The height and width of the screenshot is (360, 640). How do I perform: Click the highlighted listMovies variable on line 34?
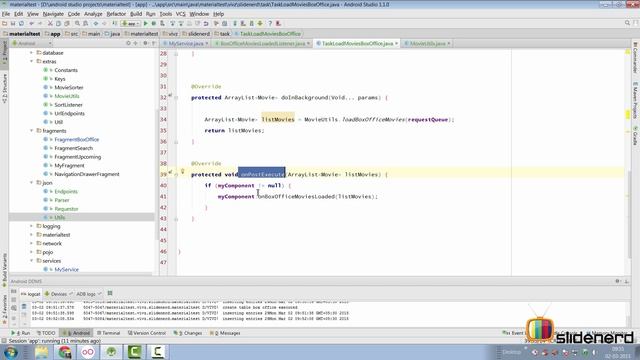point(278,119)
